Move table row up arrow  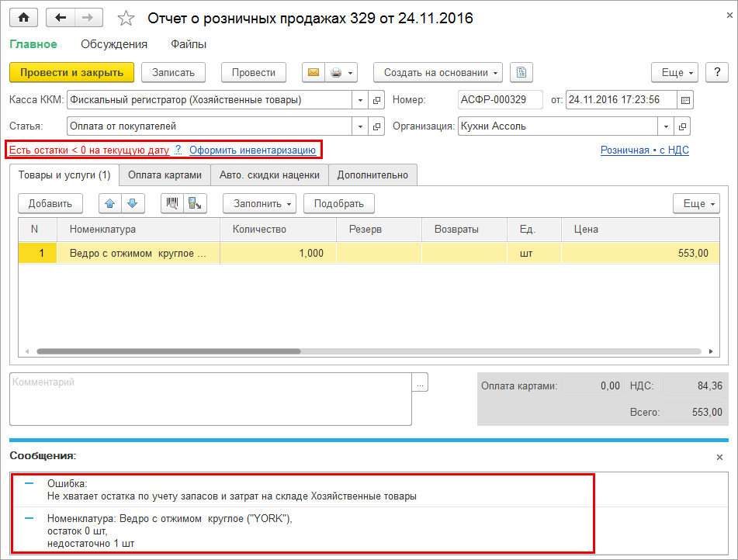[x=110, y=203]
